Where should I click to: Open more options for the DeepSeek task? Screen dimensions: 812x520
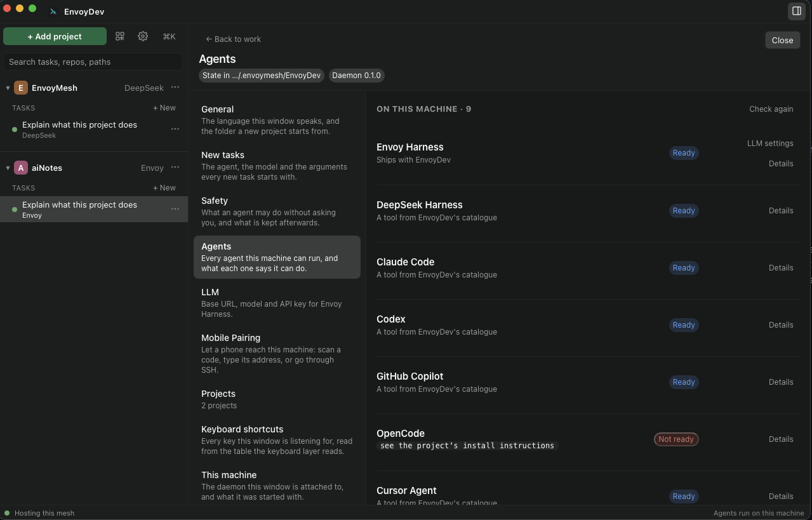(x=175, y=129)
